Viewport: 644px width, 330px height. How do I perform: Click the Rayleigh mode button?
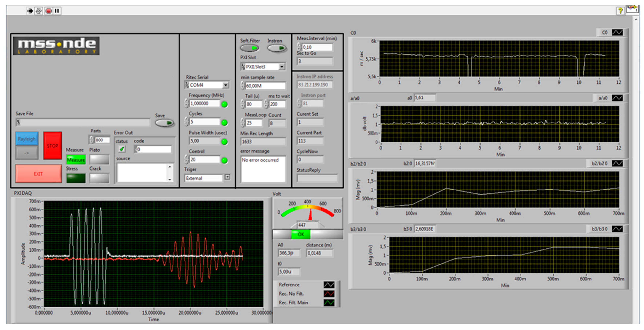pyautogui.click(x=27, y=139)
